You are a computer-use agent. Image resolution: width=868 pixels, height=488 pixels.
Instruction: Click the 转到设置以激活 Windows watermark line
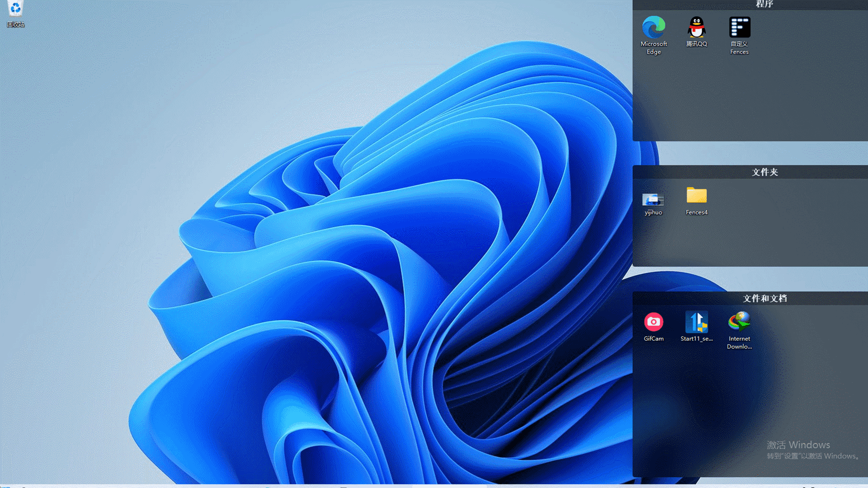coord(813,456)
